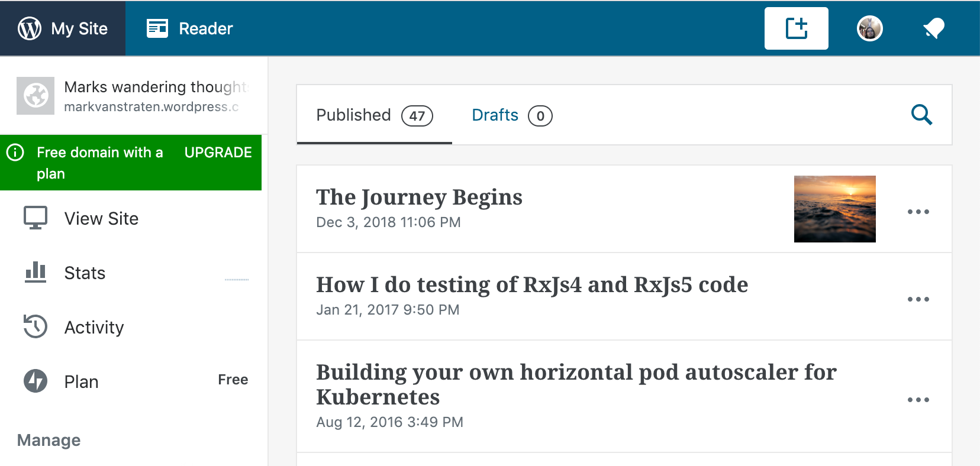Image resolution: width=980 pixels, height=466 pixels.
Task: Switch to the Drafts tab
Action: pyautogui.click(x=512, y=115)
